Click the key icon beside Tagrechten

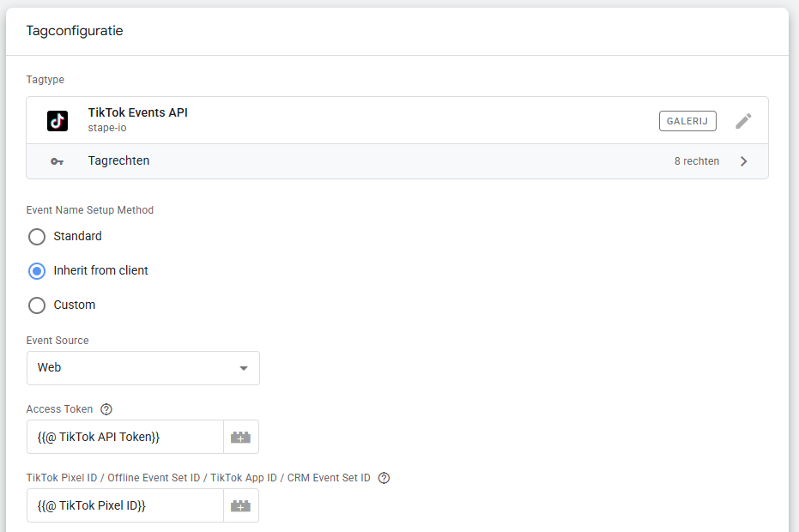58,161
